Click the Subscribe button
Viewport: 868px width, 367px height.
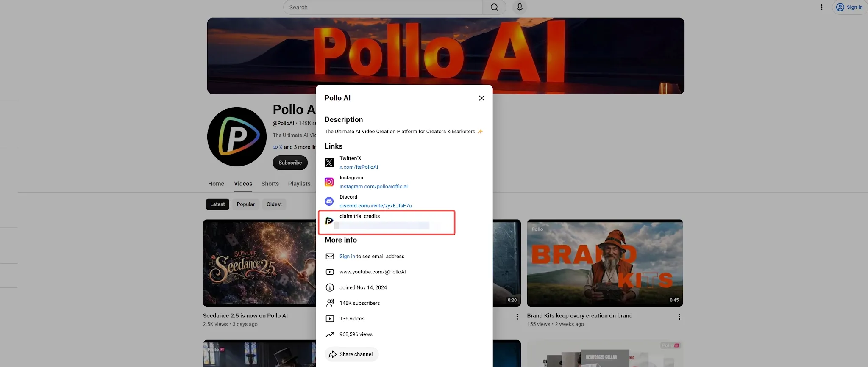point(290,163)
